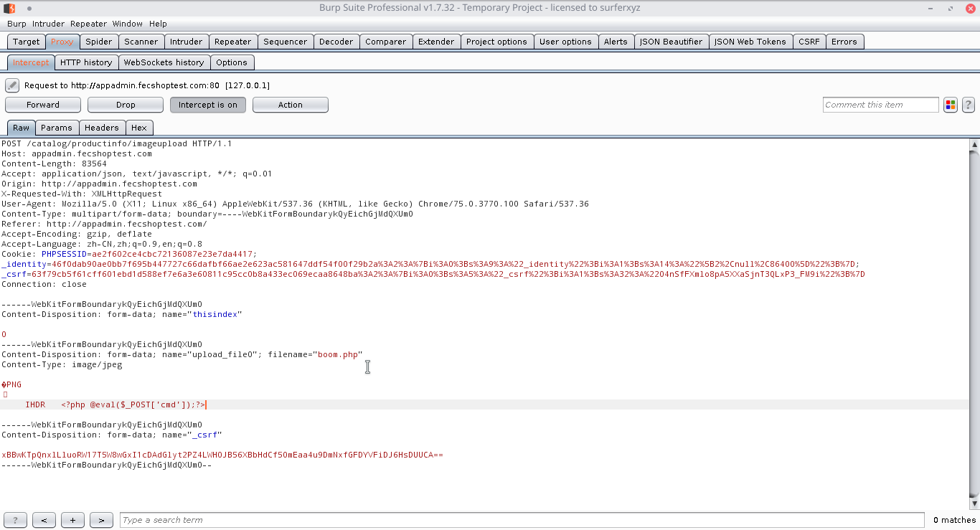This screenshot has height=530, width=980.
Task: Go to next search match arrow
Action: 101,520
